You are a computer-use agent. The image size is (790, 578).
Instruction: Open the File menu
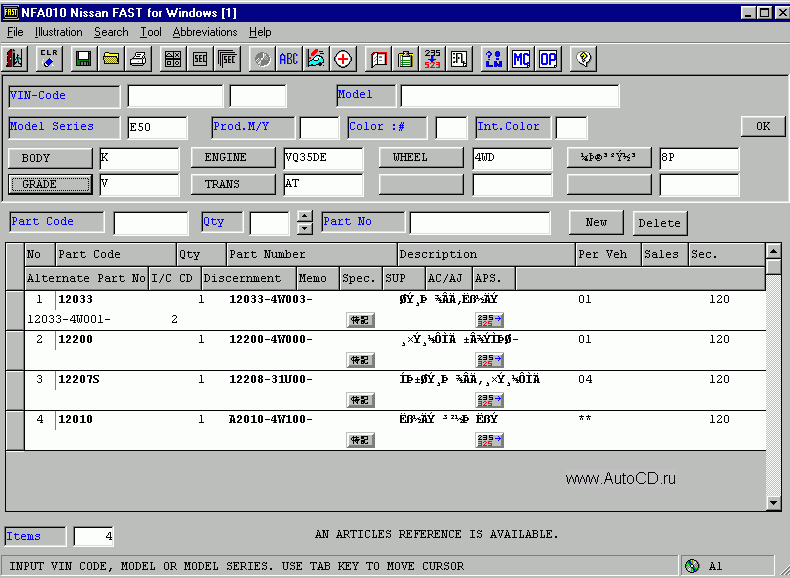(x=15, y=32)
